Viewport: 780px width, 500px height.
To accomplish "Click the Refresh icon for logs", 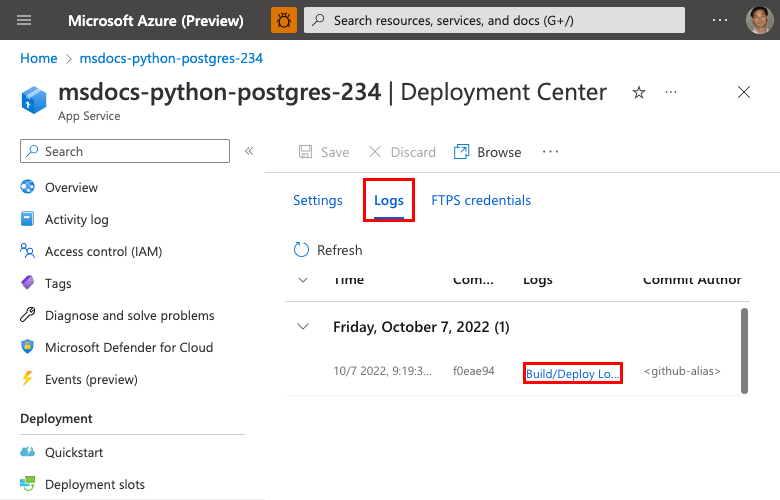I will (x=301, y=250).
